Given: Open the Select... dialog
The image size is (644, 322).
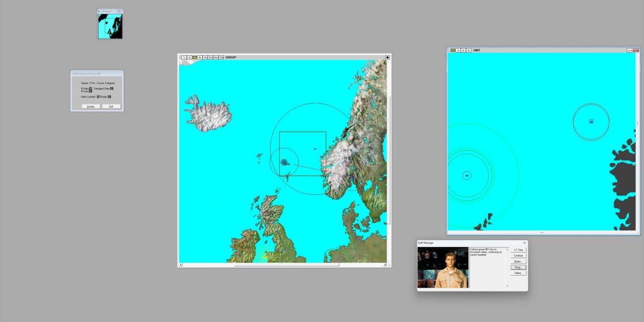Looking at the screenshot, I should (x=518, y=273).
